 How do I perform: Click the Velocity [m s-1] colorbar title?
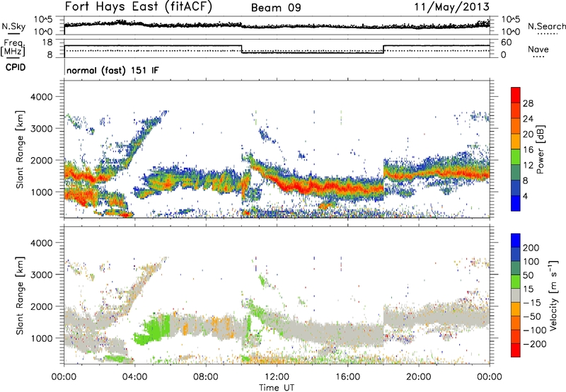tap(553, 295)
